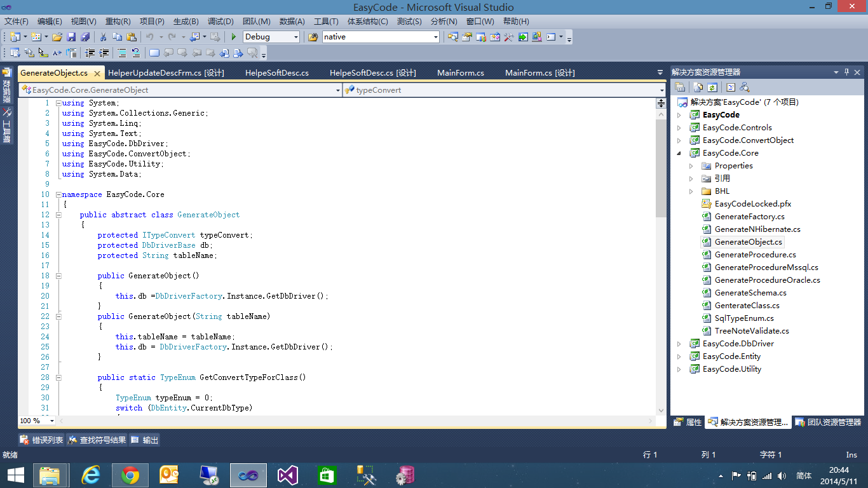The width and height of the screenshot is (868, 488).
Task: Click the Copy toolbar icon
Action: pyautogui.click(x=118, y=37)
